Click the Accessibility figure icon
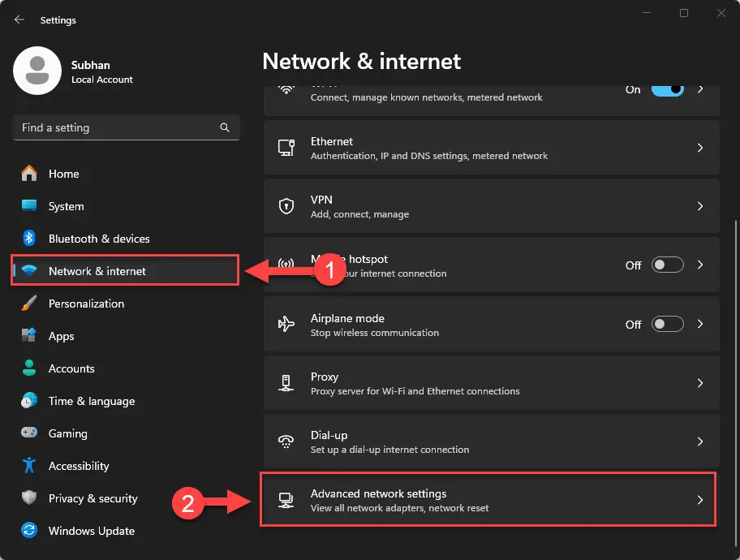Screen dimensions: 740x560 coord(30,466)
